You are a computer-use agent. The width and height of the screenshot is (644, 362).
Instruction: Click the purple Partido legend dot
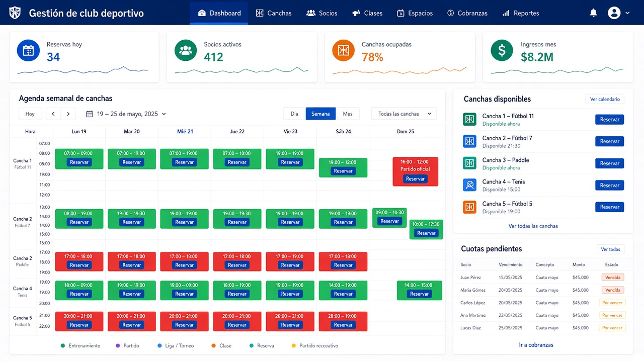(x=118, y=346)
